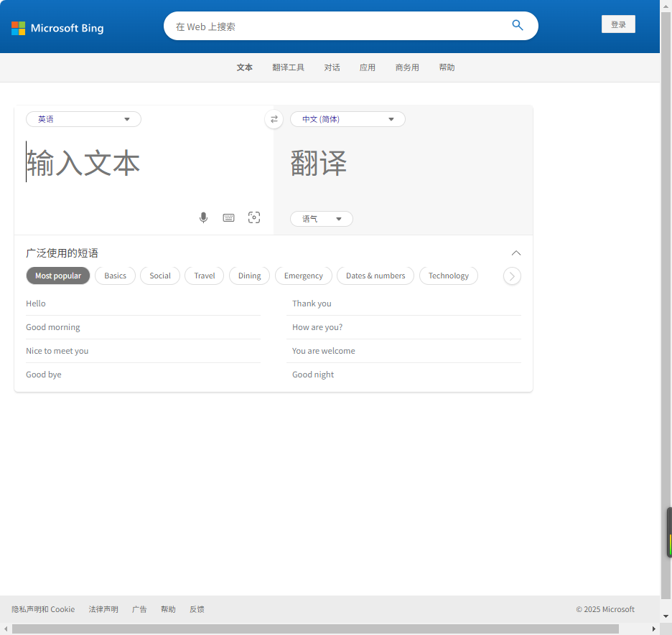Open the 语气 tone dropdown
This screenshot has height=635, width=672.
322,219
